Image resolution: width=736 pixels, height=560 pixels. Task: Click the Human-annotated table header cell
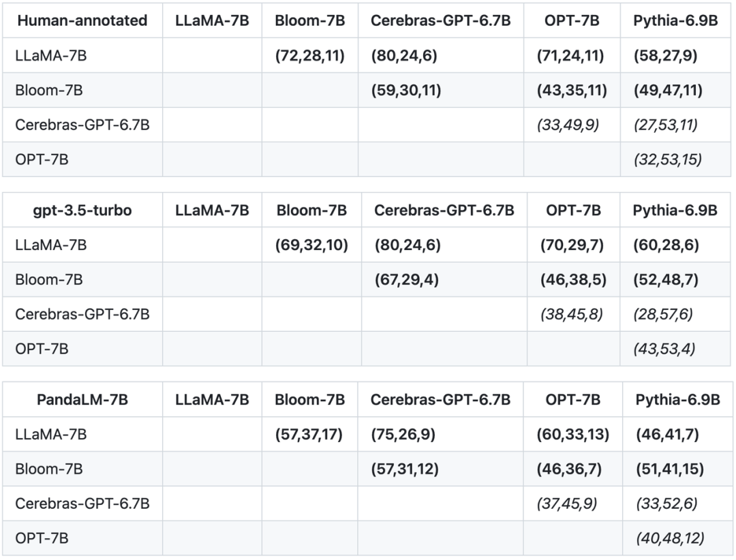click(82, 20)
